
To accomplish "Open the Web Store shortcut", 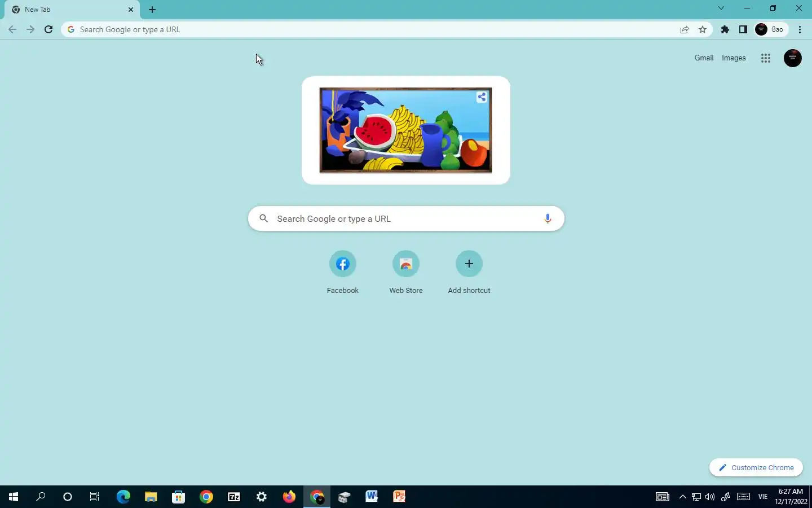I will click(x=406, y=273).
